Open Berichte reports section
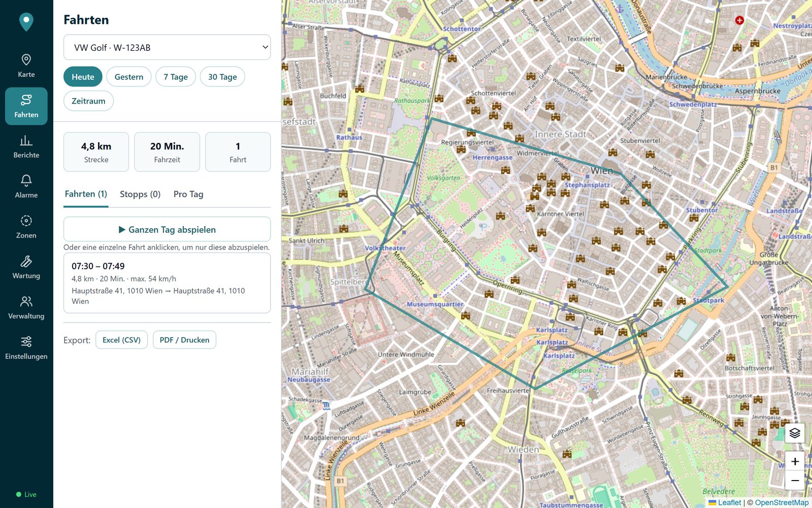The height and width of the screenshot is (508, 812). pos(26,146)
